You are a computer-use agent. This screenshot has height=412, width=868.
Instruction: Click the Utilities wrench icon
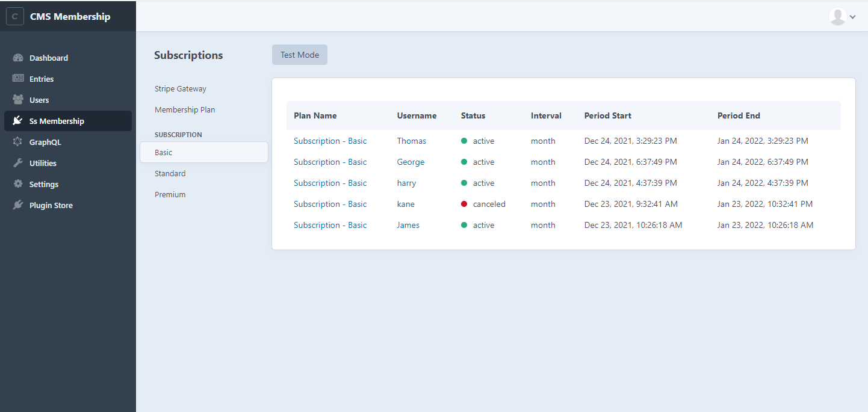point(18,163)
